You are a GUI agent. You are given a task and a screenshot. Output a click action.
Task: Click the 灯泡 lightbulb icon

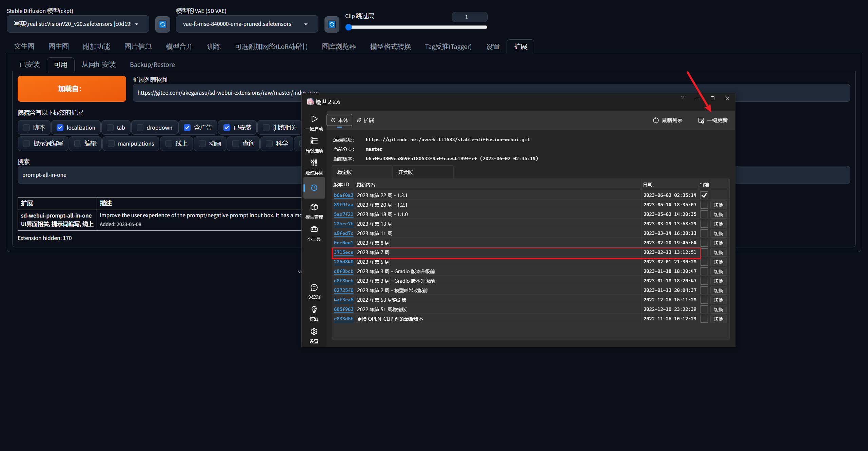pos(314,310)
